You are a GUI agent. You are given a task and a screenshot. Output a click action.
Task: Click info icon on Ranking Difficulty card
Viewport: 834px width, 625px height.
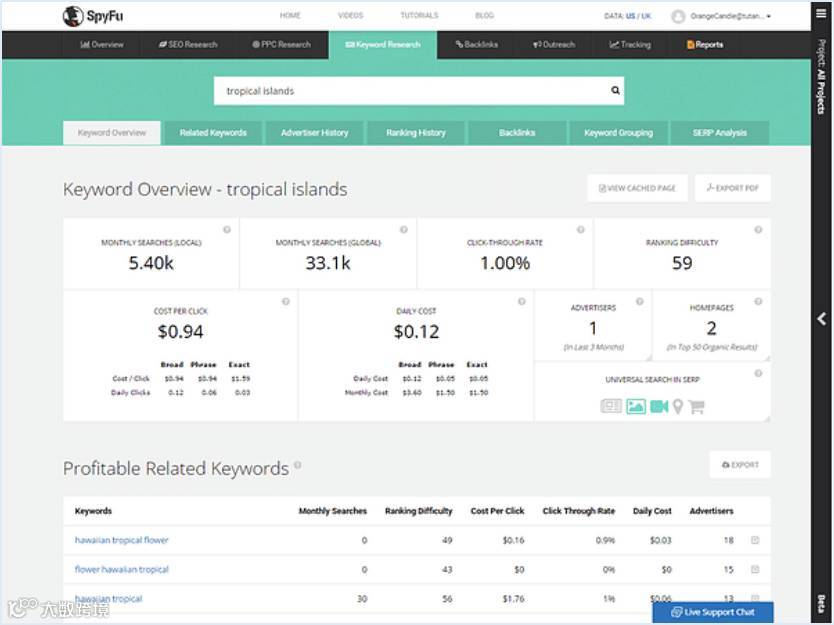coord(758,230)
